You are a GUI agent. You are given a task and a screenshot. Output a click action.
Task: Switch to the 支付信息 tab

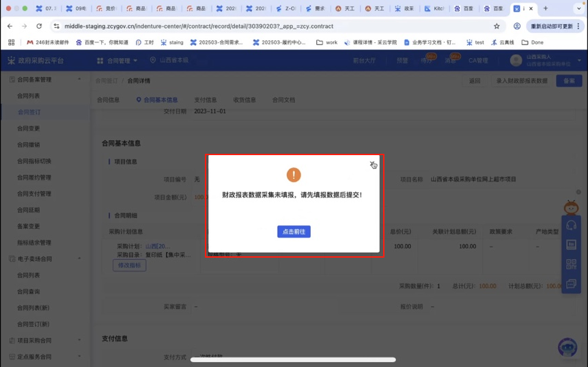pyautogui.click(x=205, y=100)
